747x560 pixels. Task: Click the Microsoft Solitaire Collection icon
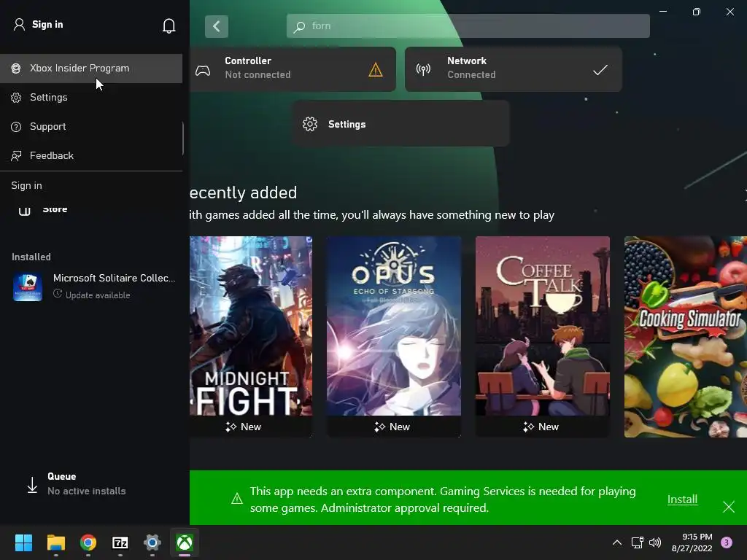click(x=28, y=287)
